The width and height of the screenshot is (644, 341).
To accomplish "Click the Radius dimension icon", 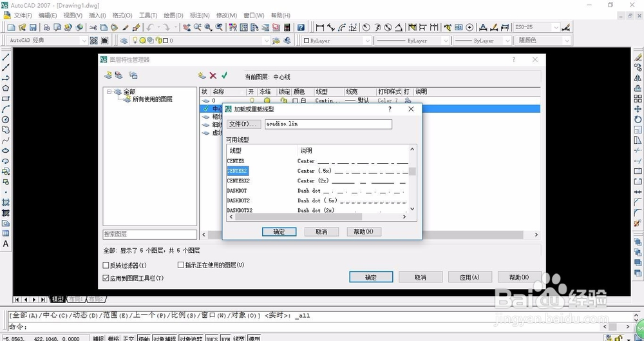I will pos(366,28).
